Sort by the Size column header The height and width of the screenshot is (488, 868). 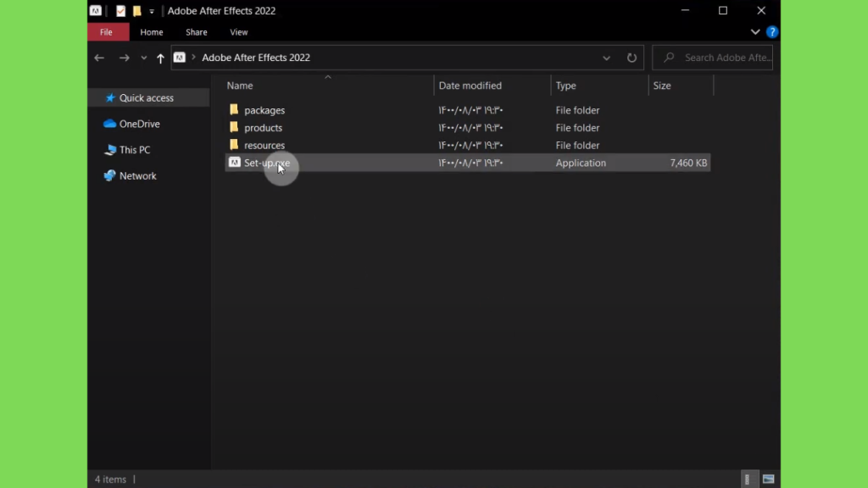[661, 86]
